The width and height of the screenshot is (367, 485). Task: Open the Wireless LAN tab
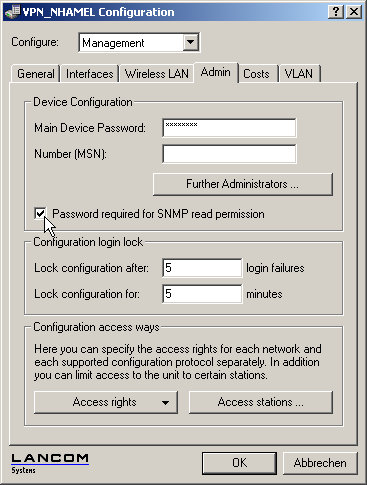point(157,74)
